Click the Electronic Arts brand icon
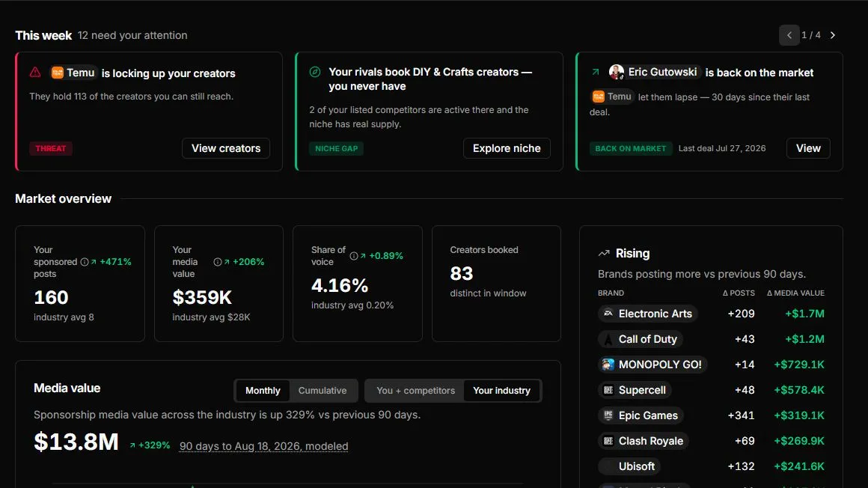The width and height of the screenshot is (868, 488). (608, 314)
